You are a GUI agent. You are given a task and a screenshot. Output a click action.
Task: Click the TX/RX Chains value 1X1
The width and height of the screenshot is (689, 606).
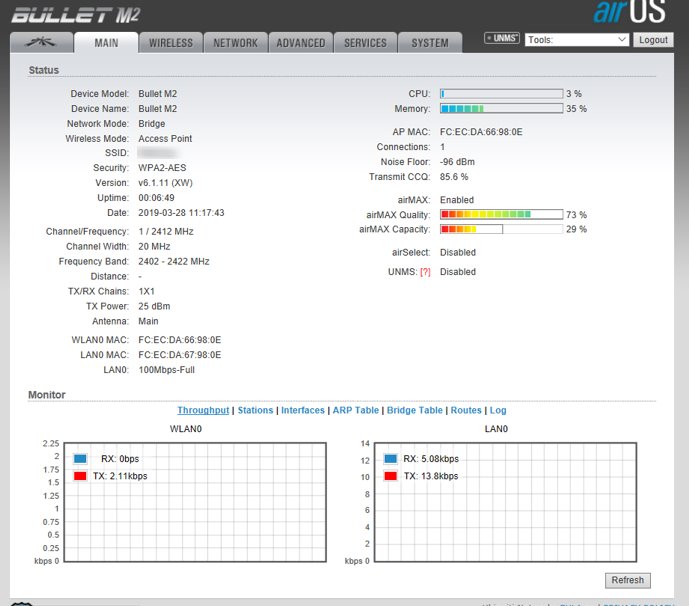click(x=146, y=291)
